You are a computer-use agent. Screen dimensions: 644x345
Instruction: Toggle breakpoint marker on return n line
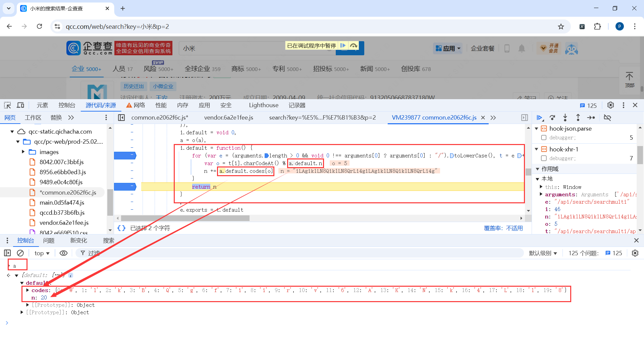click(125, 187)
